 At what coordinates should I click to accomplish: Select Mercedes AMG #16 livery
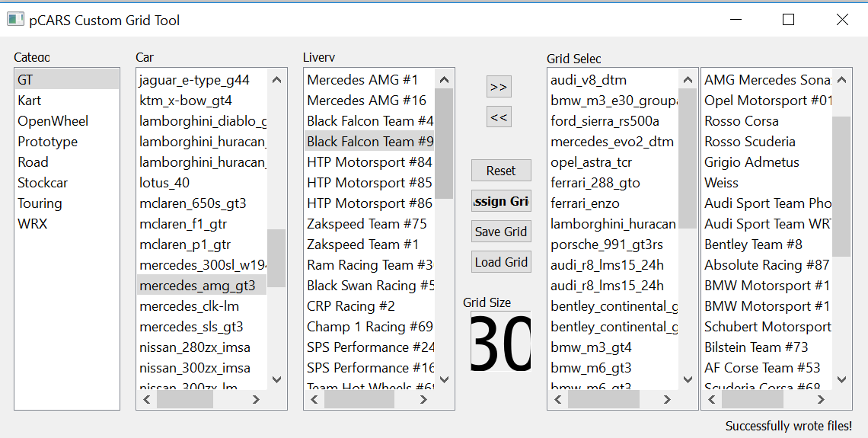click(369, 101)
